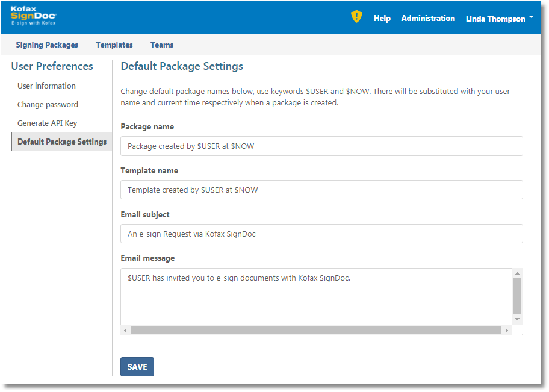Select Default Package Settings sidebar item
The width and height of the screenshot is (549, 392).
[62, 142]
